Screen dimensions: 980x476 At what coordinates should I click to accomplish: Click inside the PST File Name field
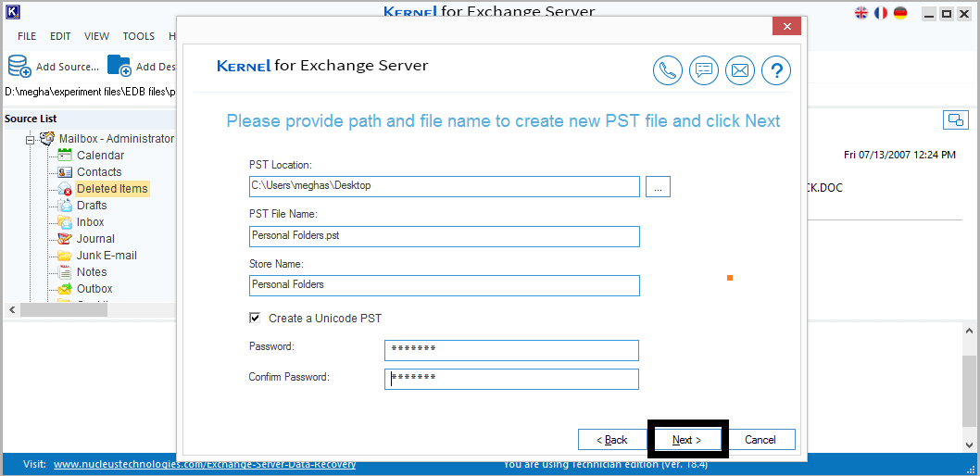click(445, 236)
